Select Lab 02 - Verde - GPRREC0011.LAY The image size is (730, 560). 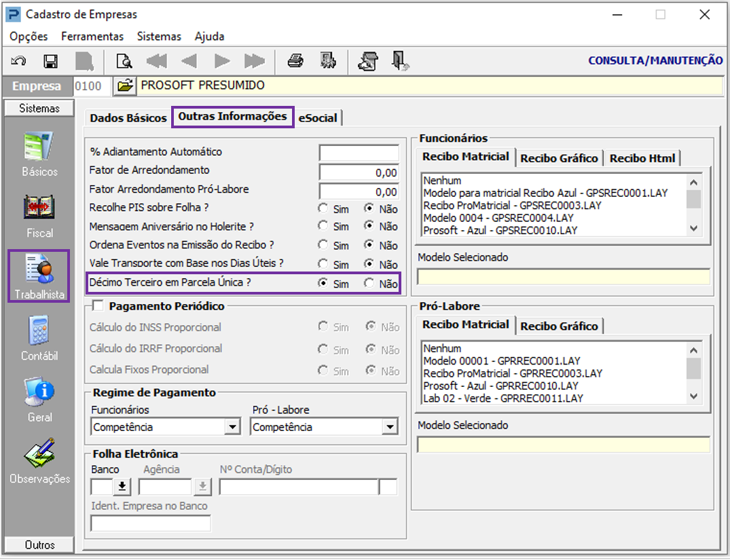[x=503, y=398]
